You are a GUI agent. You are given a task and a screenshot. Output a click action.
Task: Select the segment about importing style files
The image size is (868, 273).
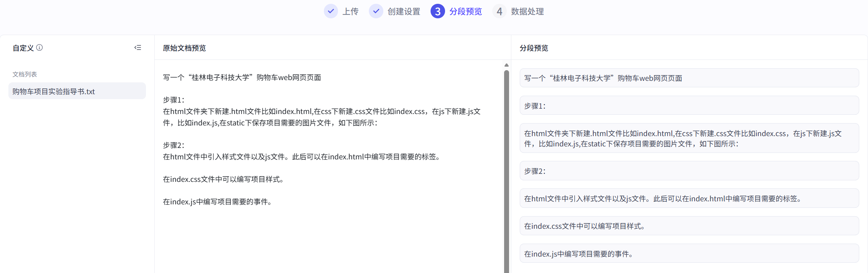pyautogui.click(x=689, y=199)
